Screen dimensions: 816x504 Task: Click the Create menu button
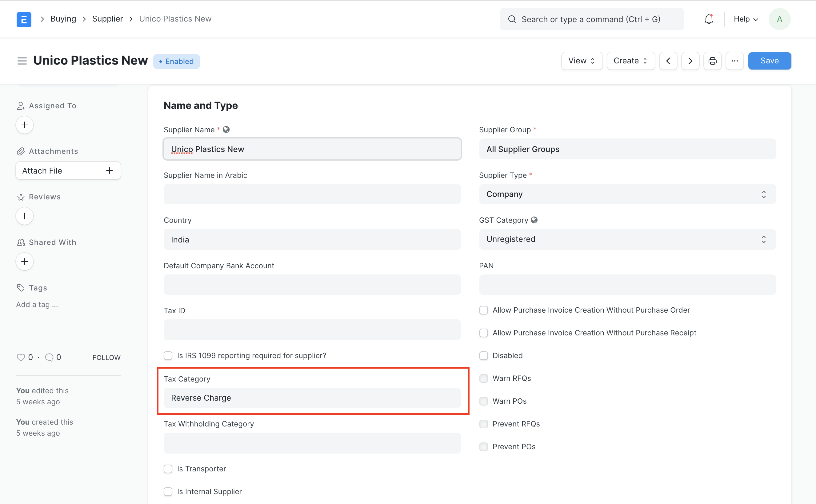point(631,61)
